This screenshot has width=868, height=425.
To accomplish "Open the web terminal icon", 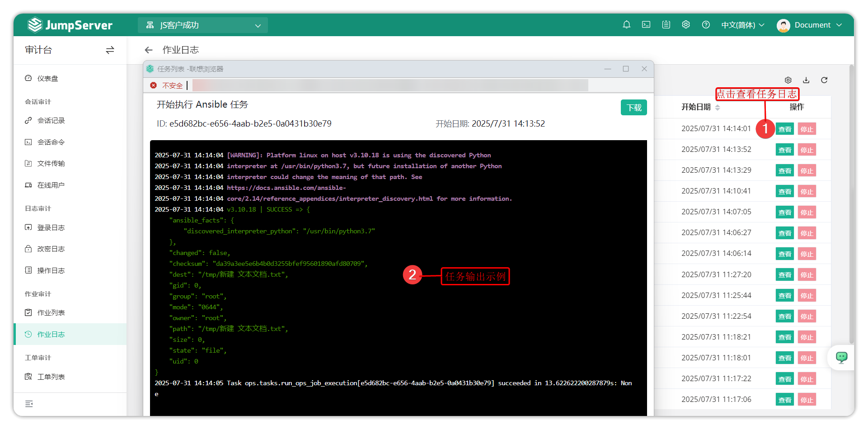I will [x=646, y=25].
